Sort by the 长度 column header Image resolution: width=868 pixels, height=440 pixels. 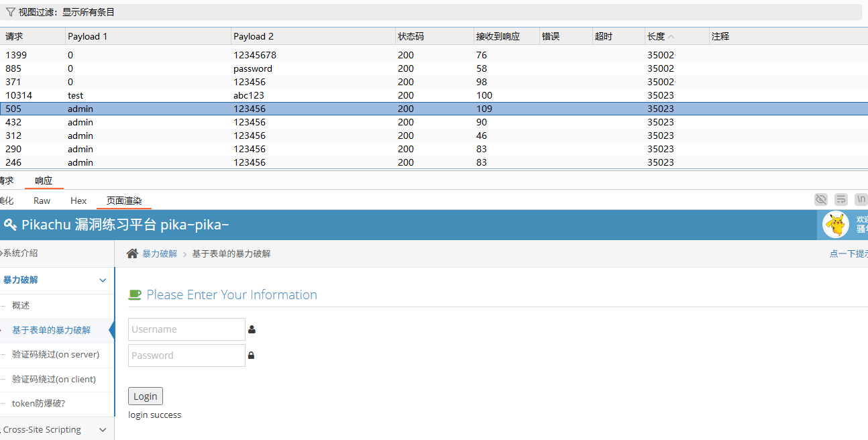coord(677,36)
